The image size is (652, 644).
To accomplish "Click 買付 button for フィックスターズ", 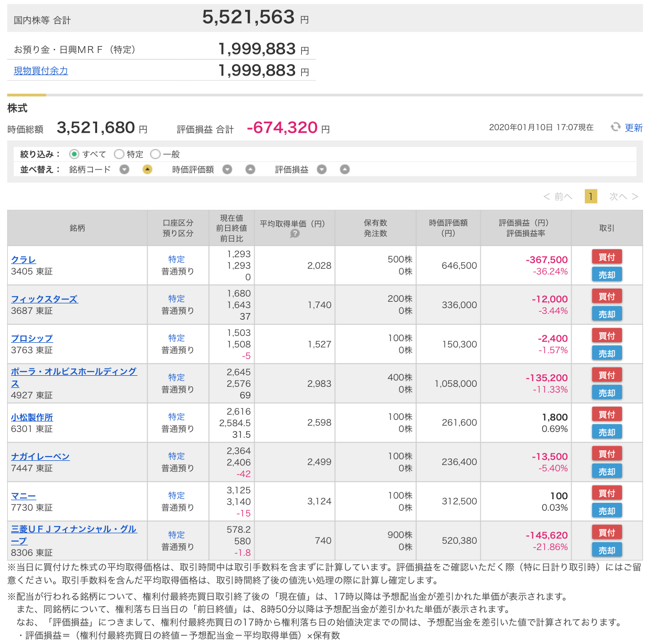I will 607,296.
